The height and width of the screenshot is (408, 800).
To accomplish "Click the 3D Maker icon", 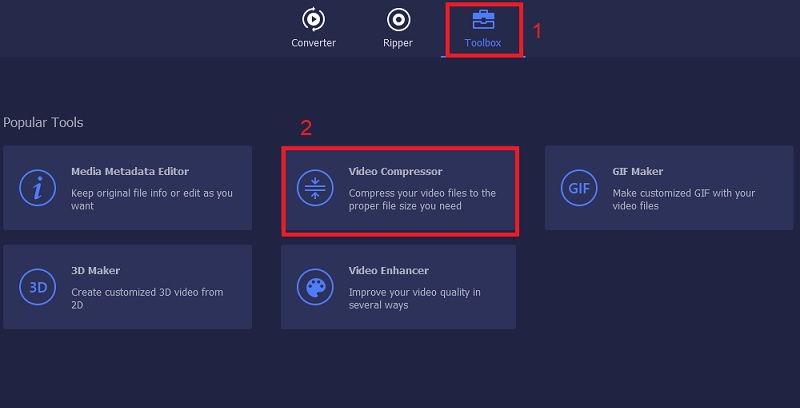I will coord(37,287).
